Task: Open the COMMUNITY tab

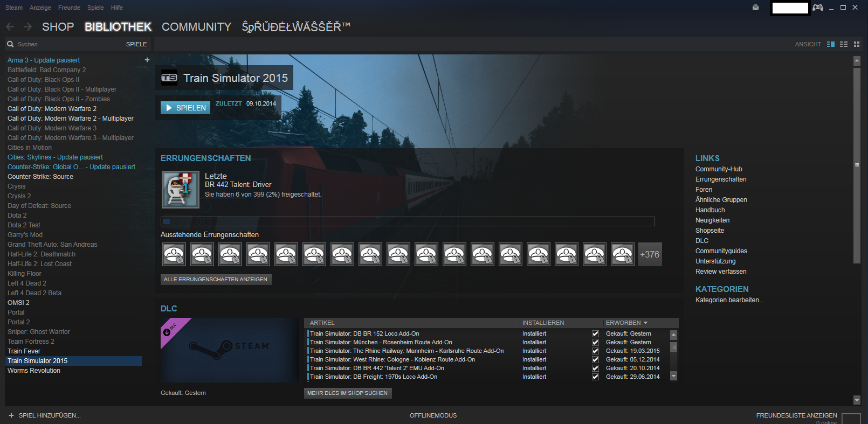Action: (196, 27)
